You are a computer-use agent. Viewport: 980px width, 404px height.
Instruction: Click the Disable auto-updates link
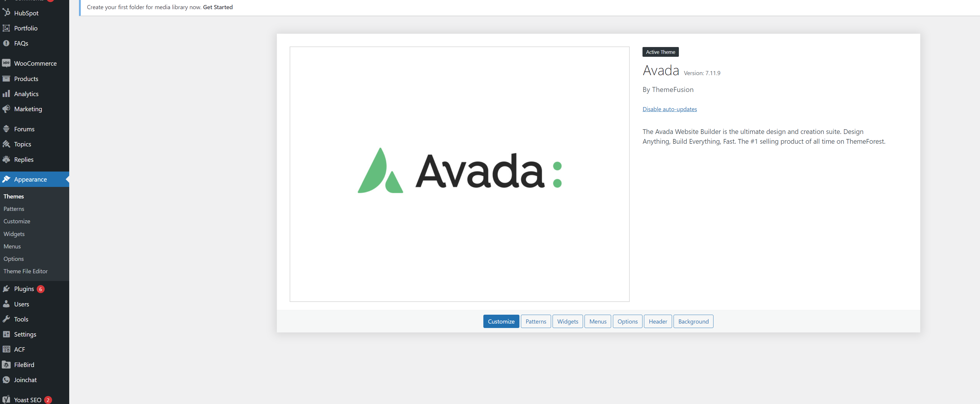click(x=669, y=109)
